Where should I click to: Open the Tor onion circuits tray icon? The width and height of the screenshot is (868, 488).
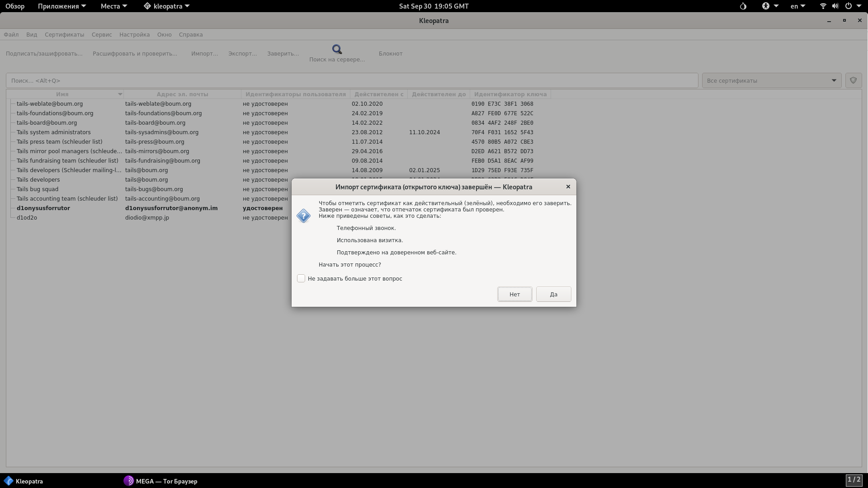(743, 6)
